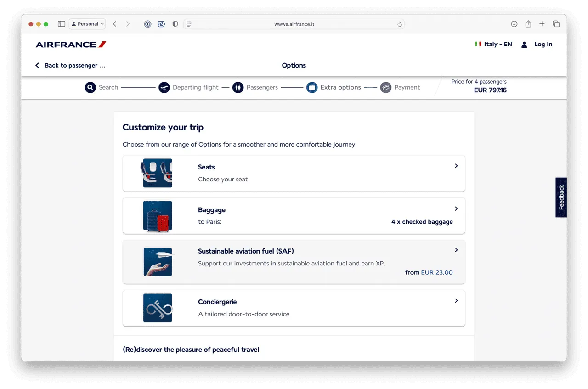Image resolution: width=588 pixels, height=389 pixels.
Task: Click '(Re)discover the pleasure of peaceful travel'
Action: tap(191, 350)
